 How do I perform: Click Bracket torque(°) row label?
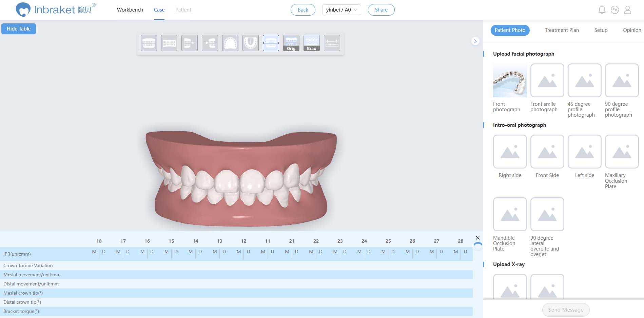21,311
